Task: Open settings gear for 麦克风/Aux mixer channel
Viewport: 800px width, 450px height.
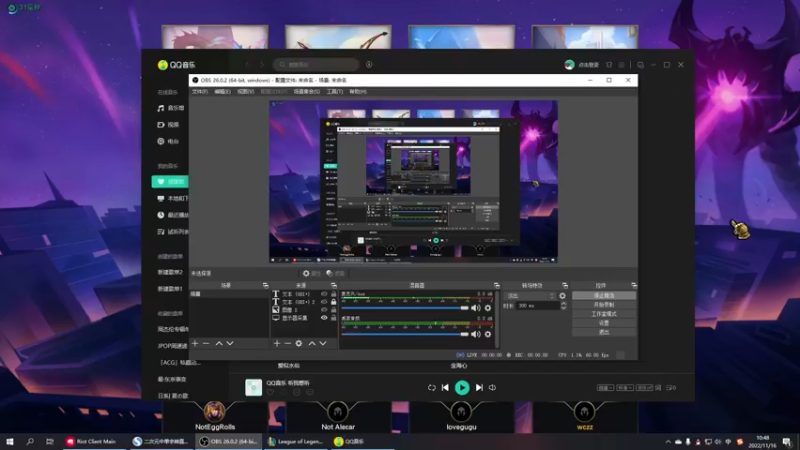Action: 488,308
